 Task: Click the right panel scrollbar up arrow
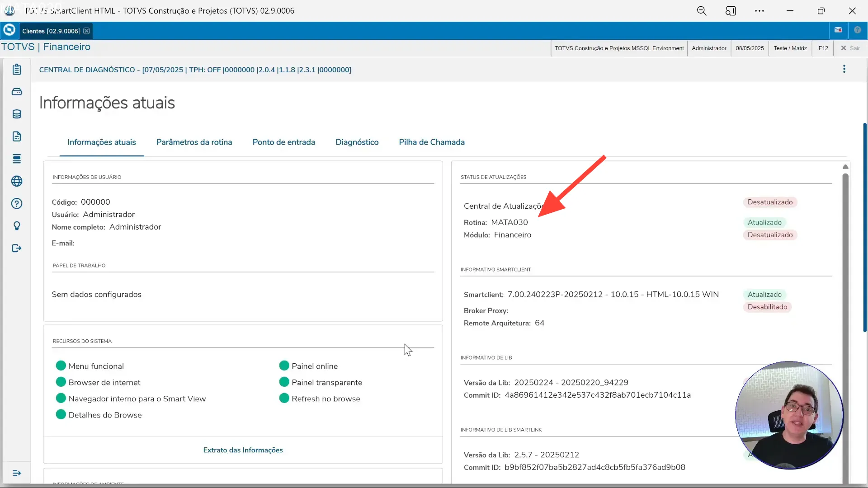point(845,167)
